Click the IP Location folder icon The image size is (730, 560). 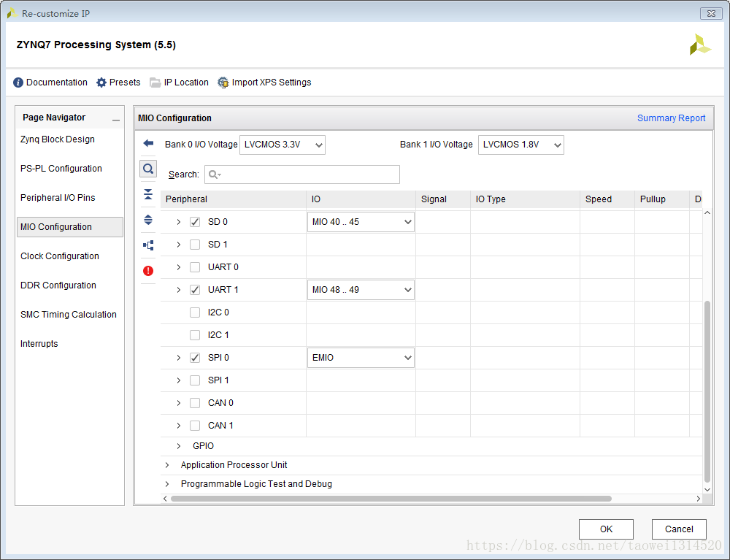click(x=155, y=83)
